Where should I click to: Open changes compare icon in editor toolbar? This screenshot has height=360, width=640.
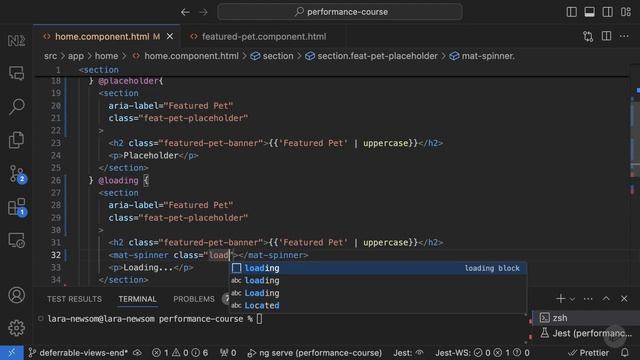[x=588, y=36]
